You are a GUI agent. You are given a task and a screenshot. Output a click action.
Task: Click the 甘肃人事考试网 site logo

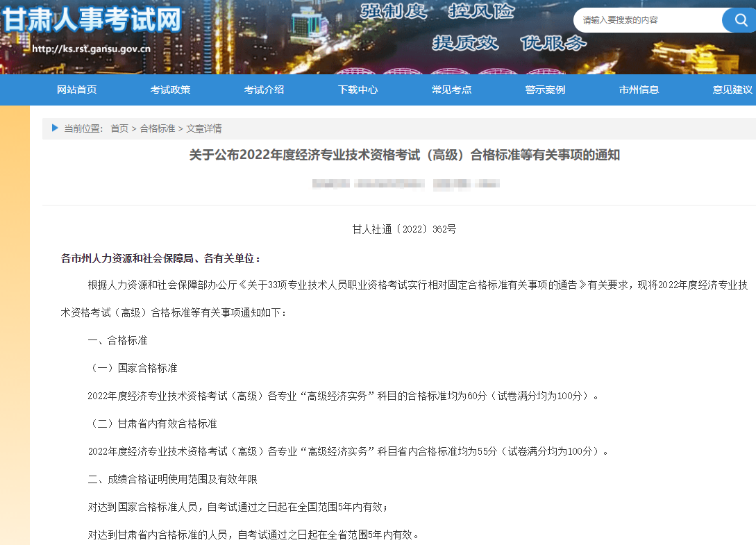(x=92, y=19)
